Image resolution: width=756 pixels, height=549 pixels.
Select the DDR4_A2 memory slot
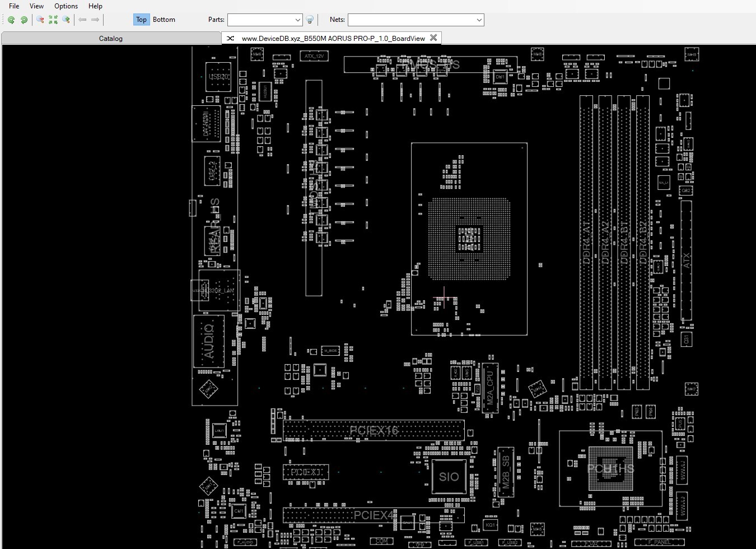pyautogui.click(x=605, y=242)
